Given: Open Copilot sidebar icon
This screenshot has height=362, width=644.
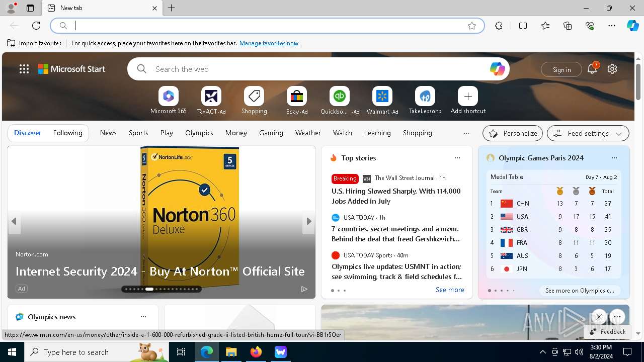Looking at the screenshot, I should click(x=632, y=26).
